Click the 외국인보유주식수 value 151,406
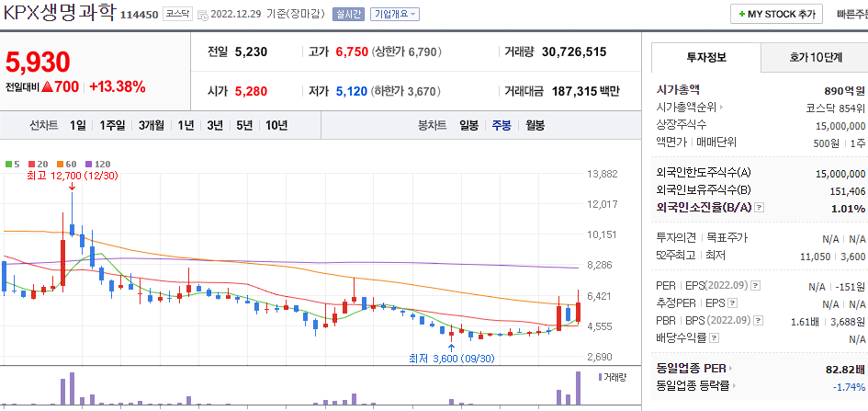Screen dimensions: 868x411 click(x=846, y=191)
